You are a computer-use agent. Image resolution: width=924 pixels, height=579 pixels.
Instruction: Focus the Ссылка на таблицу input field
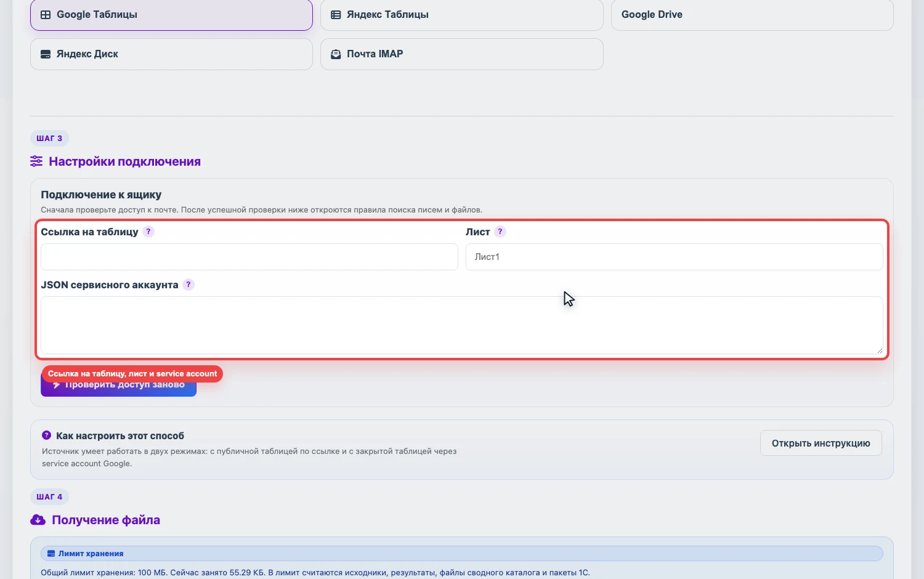249,257
